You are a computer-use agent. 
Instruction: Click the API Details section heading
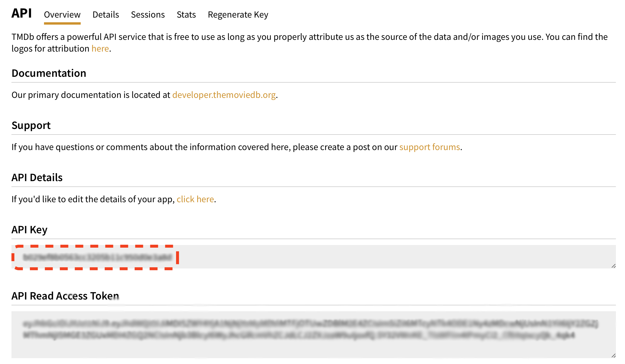[x=37, y=177]
